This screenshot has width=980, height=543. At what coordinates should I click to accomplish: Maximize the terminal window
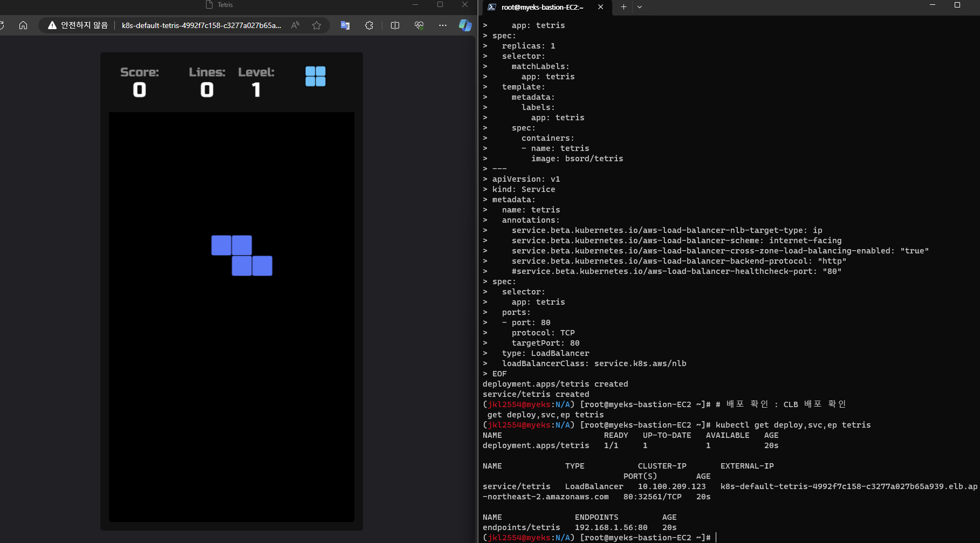click(957, 5)
